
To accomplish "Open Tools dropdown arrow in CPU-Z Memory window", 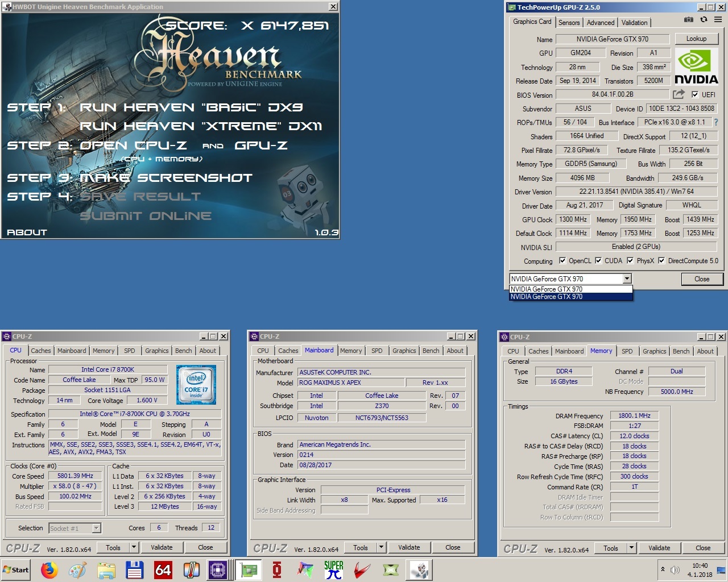I will [631, 548].
